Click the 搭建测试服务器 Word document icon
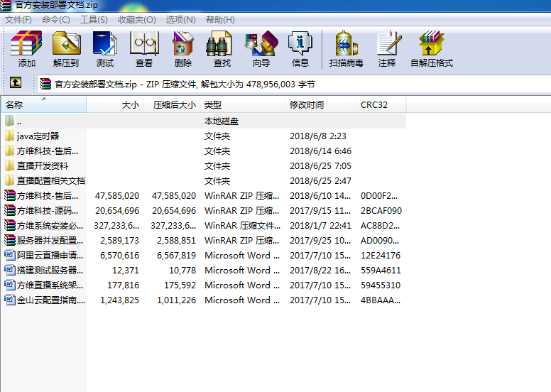551x392 pixels. 10,270
